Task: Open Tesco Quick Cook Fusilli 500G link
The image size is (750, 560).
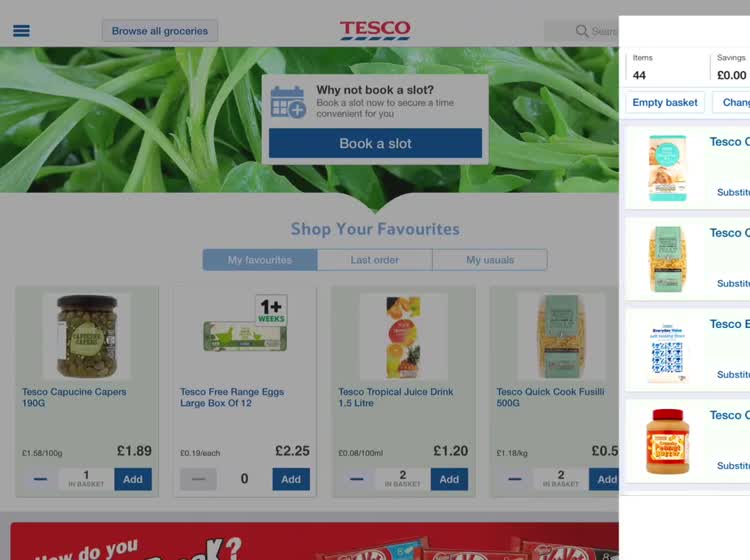Action: pyautogui.click(x=550, y=397)
